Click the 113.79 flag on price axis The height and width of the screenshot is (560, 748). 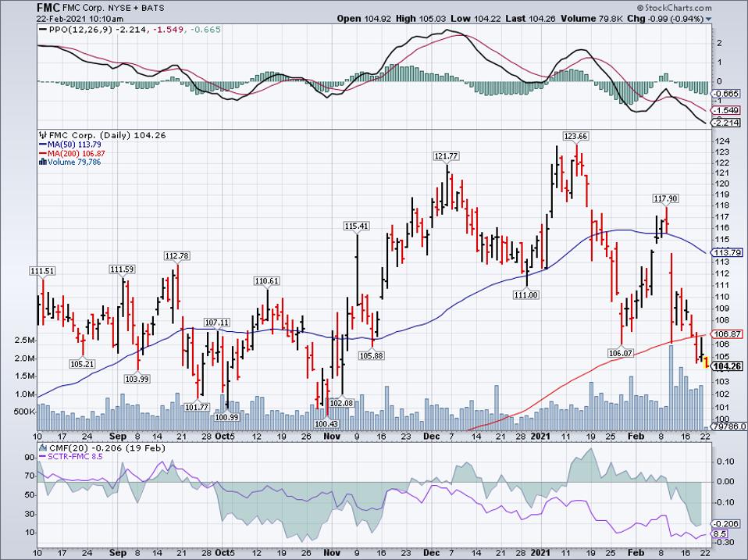(727, 253)
